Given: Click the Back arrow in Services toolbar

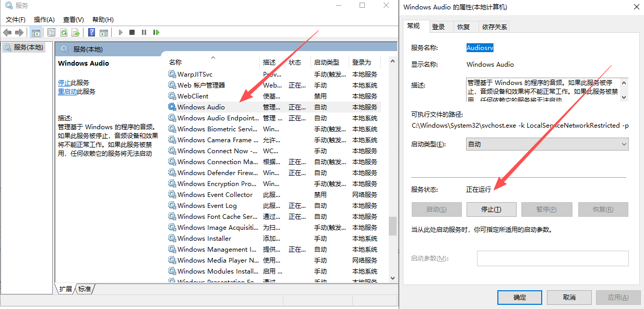Looking at the screenshot, I should [7, 32].
